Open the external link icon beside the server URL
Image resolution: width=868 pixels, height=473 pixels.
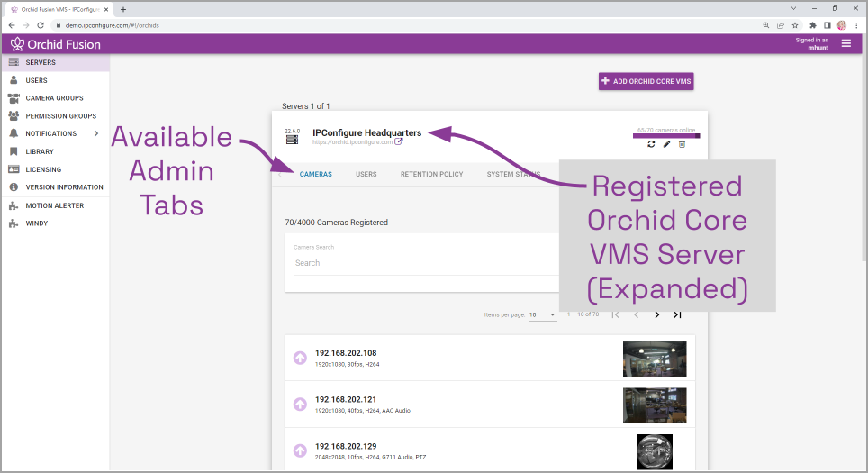point(399,141)
